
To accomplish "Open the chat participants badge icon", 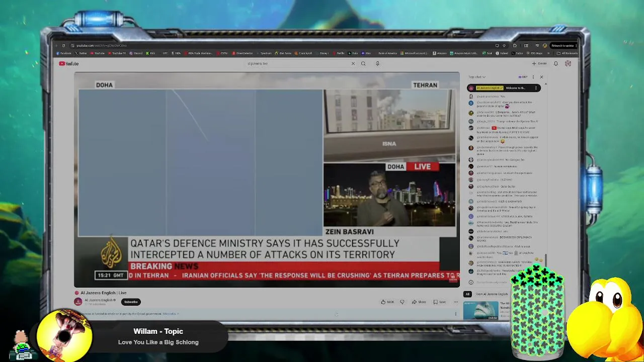I will pos(523,77).
